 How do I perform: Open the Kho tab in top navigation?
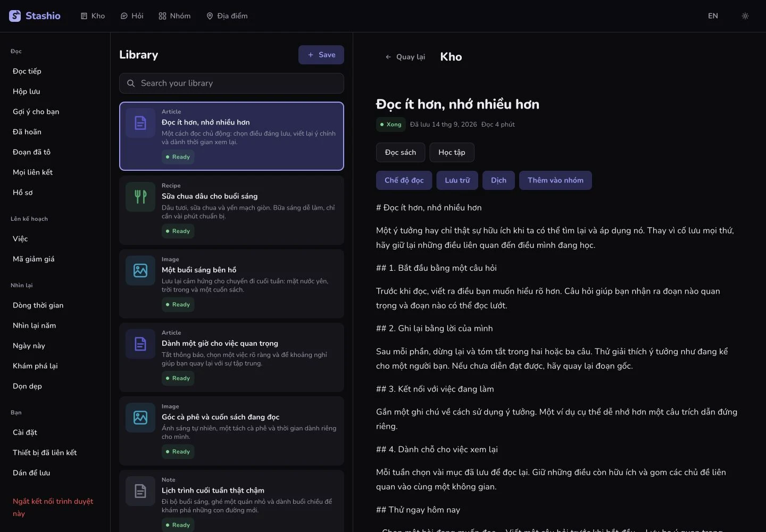pos(93,16)
